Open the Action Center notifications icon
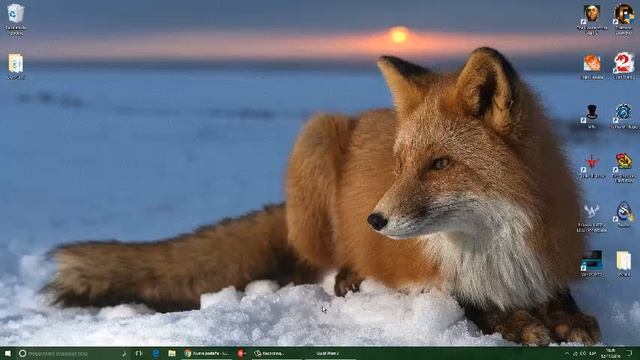 tap(629, 353)
